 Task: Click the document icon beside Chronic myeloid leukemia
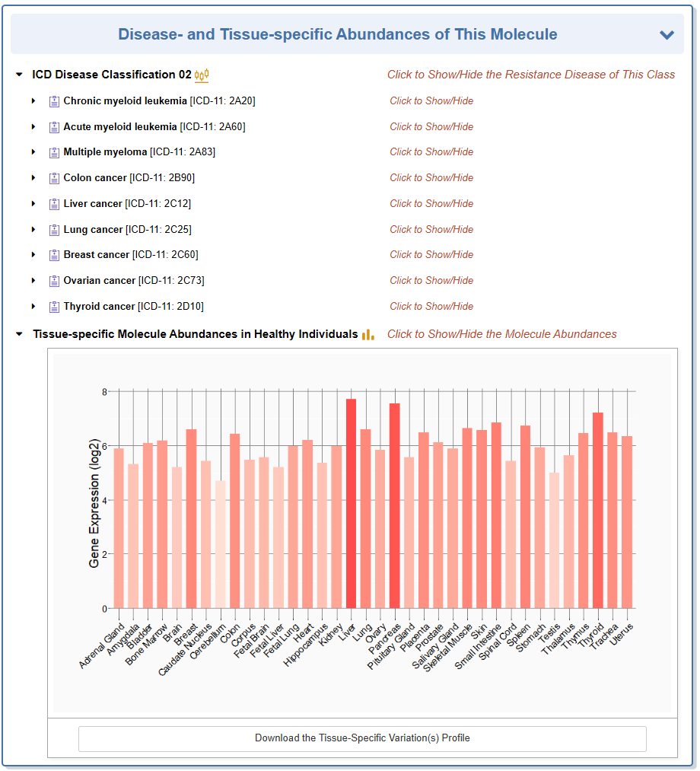(54, 101)
